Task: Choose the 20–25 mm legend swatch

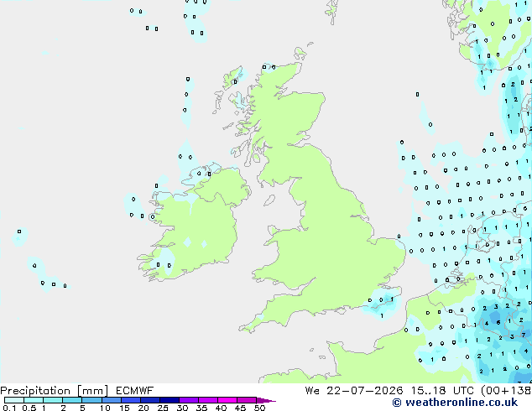Action: pos(150,400)
